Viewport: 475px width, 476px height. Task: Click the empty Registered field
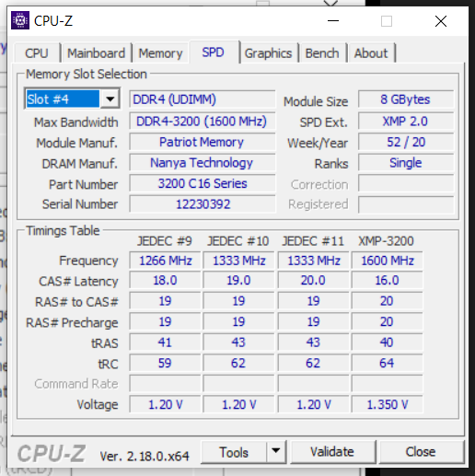(x=406, y=204)
